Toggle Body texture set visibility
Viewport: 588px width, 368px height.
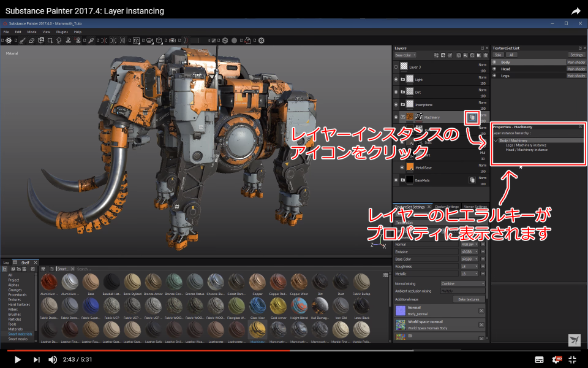494,62
